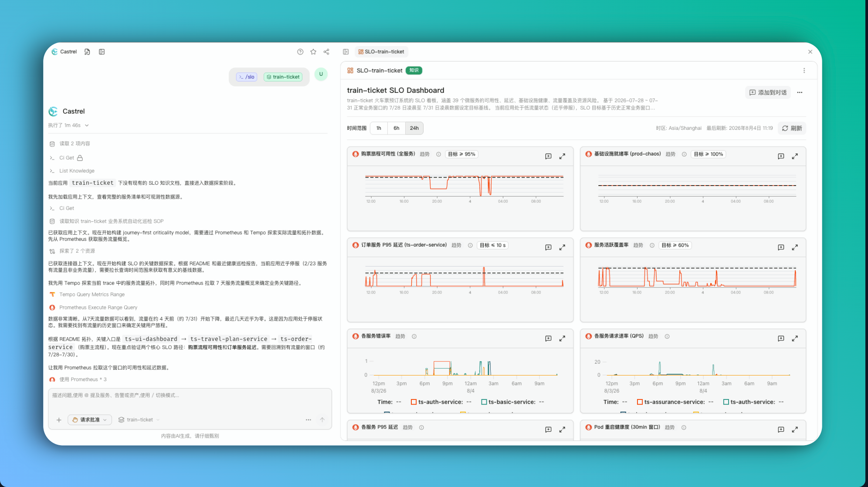Image resolution: width=868 pixels, height=487 pixels.
Task: Expand 各服务请求速率 (QPS) chart fullscreen
Action: pos(795,338)
